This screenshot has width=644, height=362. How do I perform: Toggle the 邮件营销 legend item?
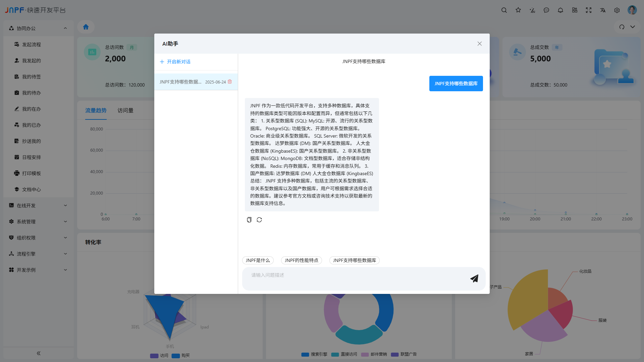(x=374, y=354)
